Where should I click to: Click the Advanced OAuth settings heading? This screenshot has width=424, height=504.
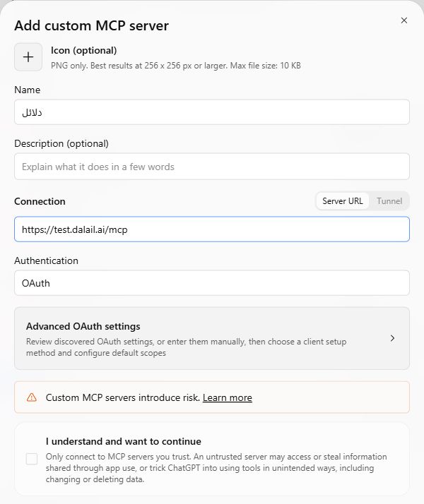83,326
